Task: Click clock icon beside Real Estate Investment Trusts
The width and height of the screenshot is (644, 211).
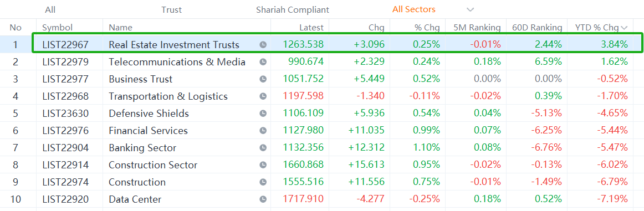Action: click(x=263, y=45)
